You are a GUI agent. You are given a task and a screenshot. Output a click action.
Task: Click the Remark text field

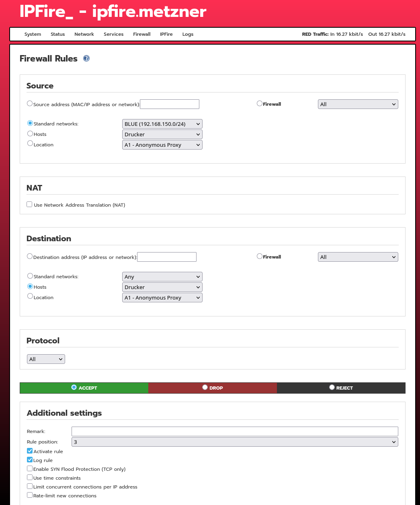[235, 431]
